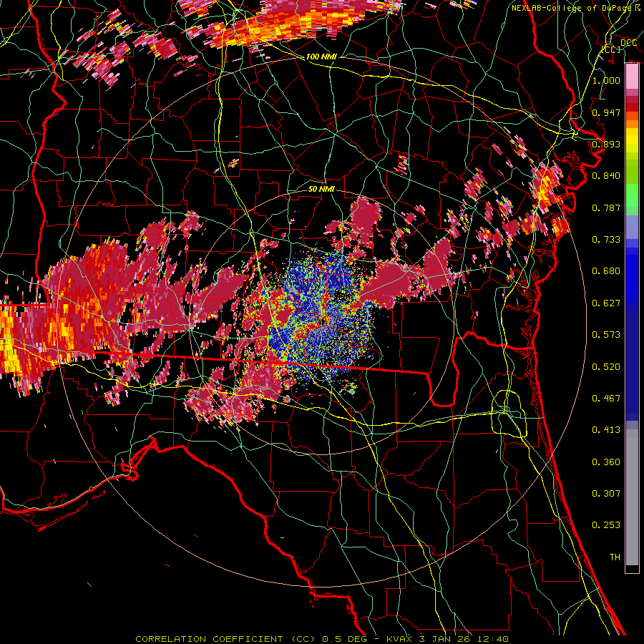Viewport: 644px width, 644px height.
Task: Click the 0.467 scale value
Action: tap(606, 399)
